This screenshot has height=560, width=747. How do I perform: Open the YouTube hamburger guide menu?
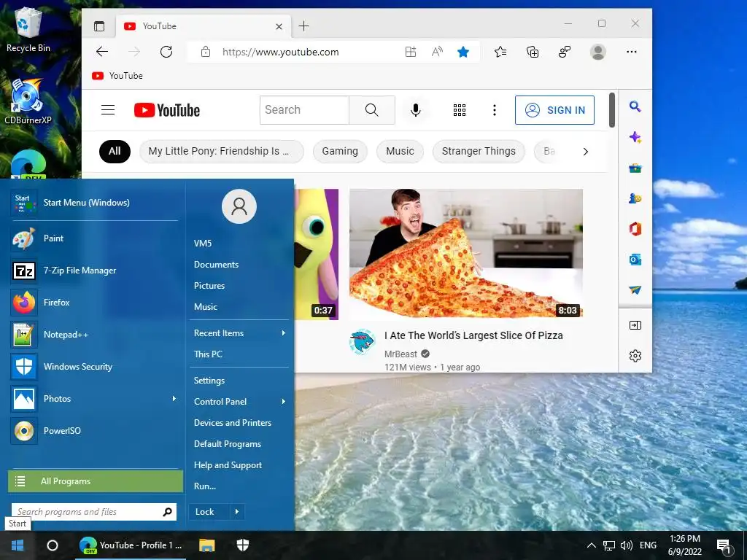pos(108,110)
